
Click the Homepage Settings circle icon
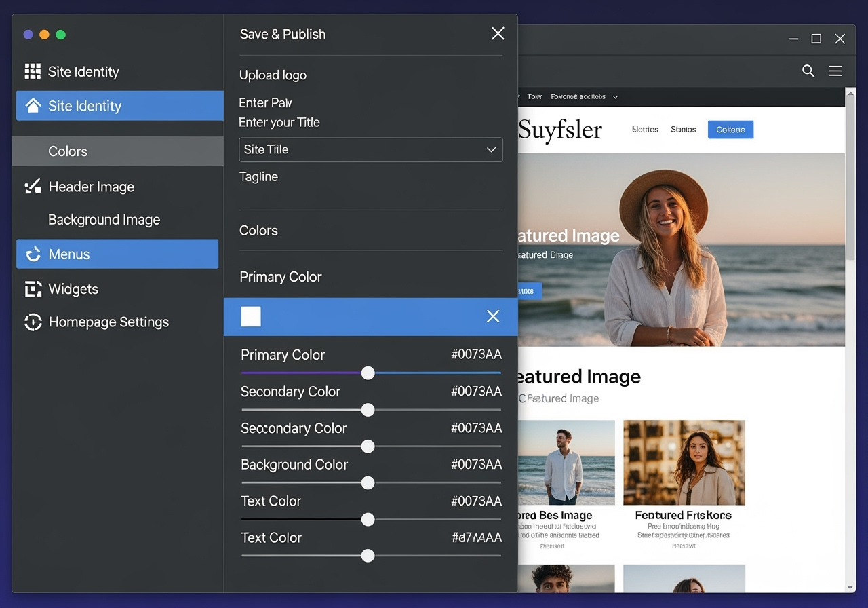point(33,322)
